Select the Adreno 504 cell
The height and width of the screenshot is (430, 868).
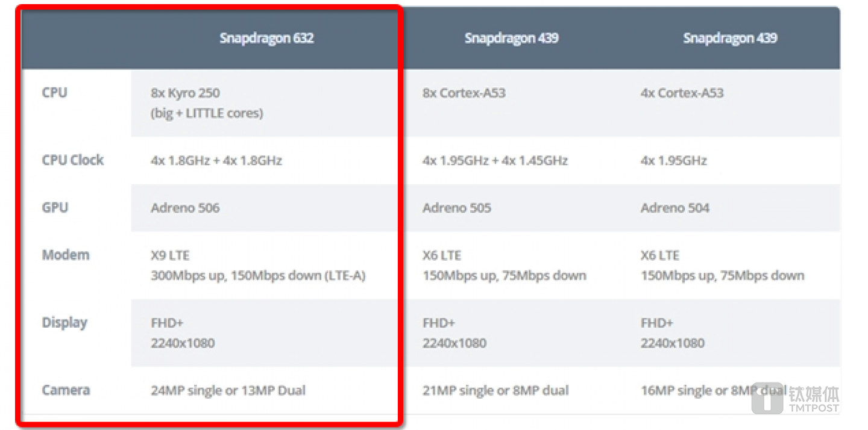click(675, 208)
